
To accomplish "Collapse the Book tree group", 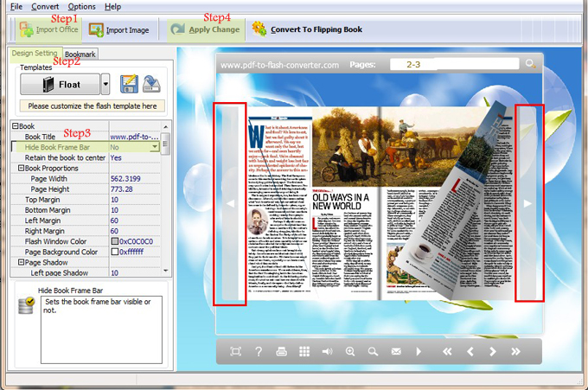I will (16, 126).
